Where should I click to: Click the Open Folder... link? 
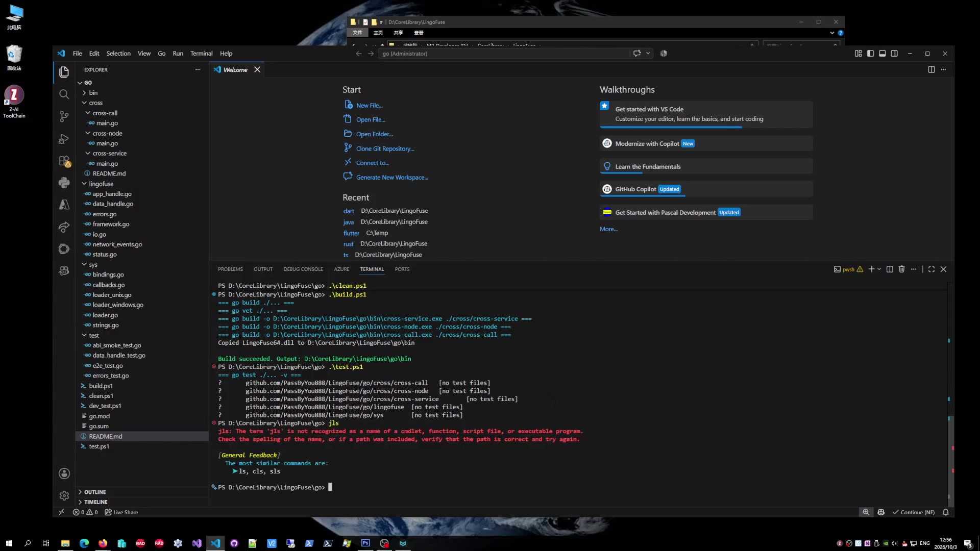click(x=375, y=134)
